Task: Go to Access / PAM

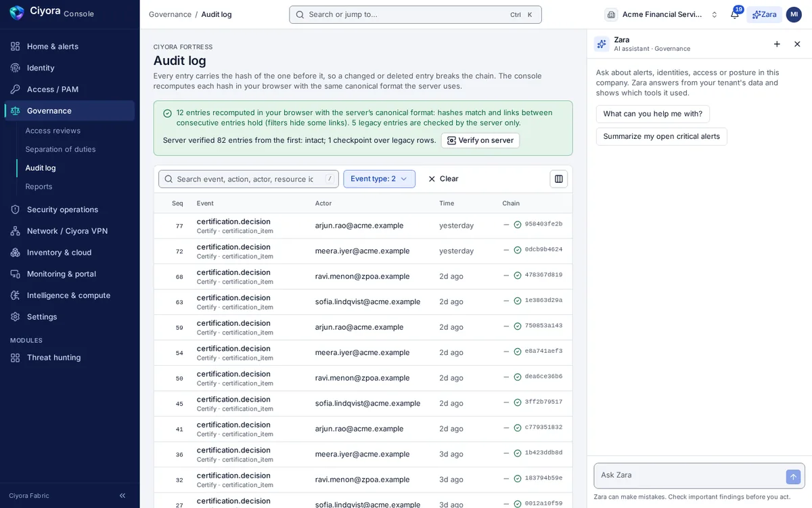Action: point(70,89)
